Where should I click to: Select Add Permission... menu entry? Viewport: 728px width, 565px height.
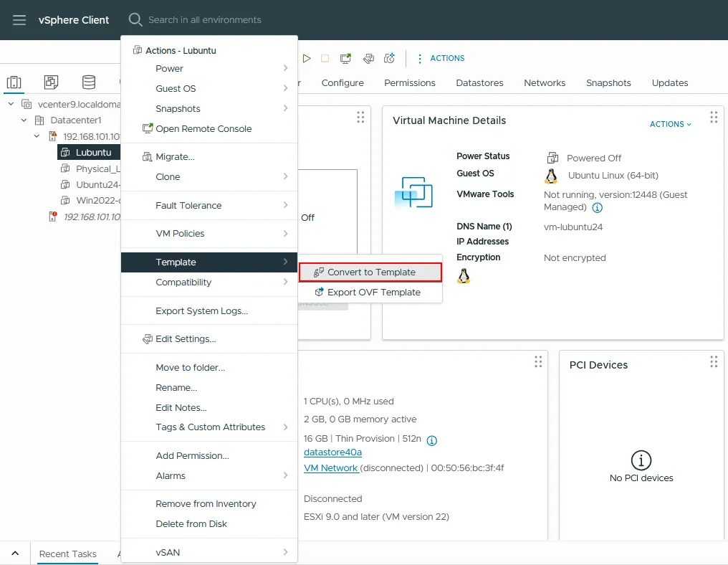[209, 456]
